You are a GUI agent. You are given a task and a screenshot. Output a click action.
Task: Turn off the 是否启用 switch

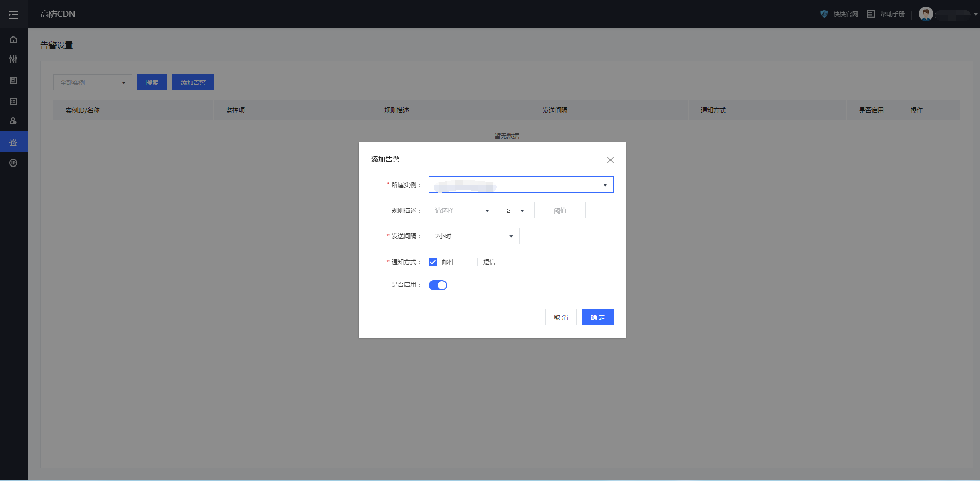[x=438, y=285]
